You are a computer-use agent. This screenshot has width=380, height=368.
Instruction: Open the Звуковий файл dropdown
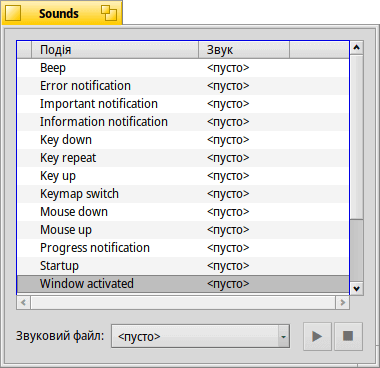pos(200,336)
